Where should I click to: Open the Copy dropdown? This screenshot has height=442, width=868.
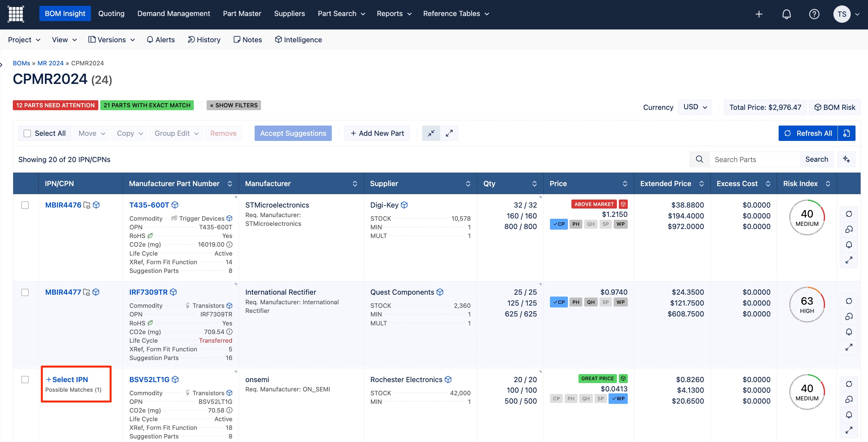click(130, 134)
